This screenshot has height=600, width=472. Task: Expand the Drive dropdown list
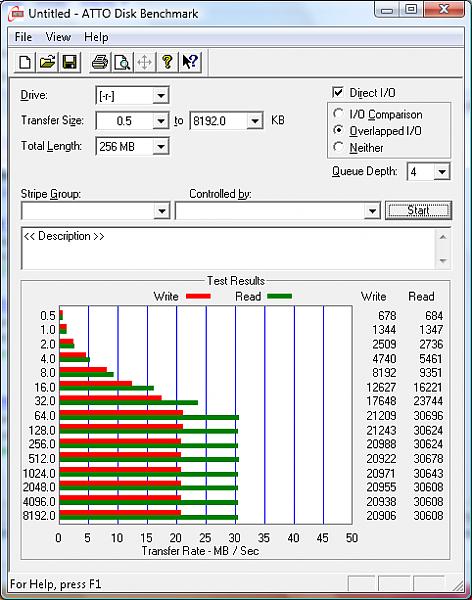click(x=161, y=95)
